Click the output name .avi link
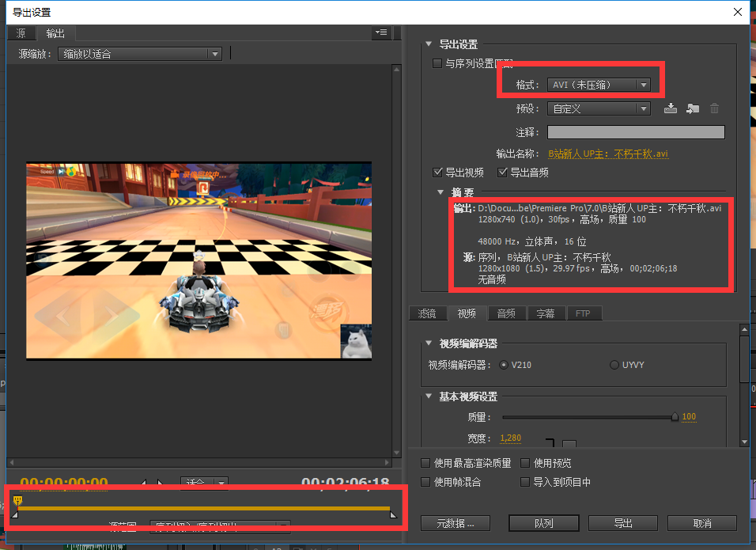The width and height of the screenshot is (756, 550). tap(608, 154)
